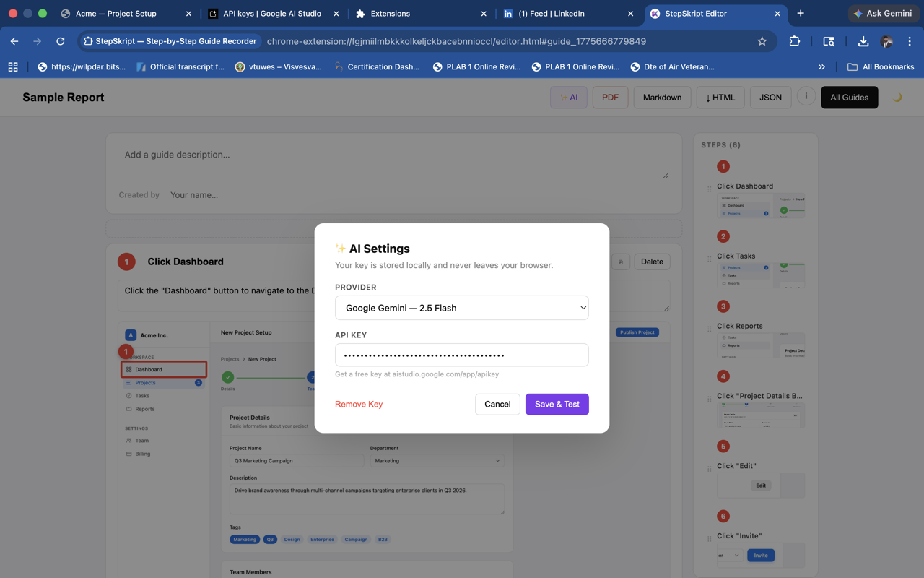924x578 pixels.
Task: Click the Remove Key link
Action: (x=358, y=404)
